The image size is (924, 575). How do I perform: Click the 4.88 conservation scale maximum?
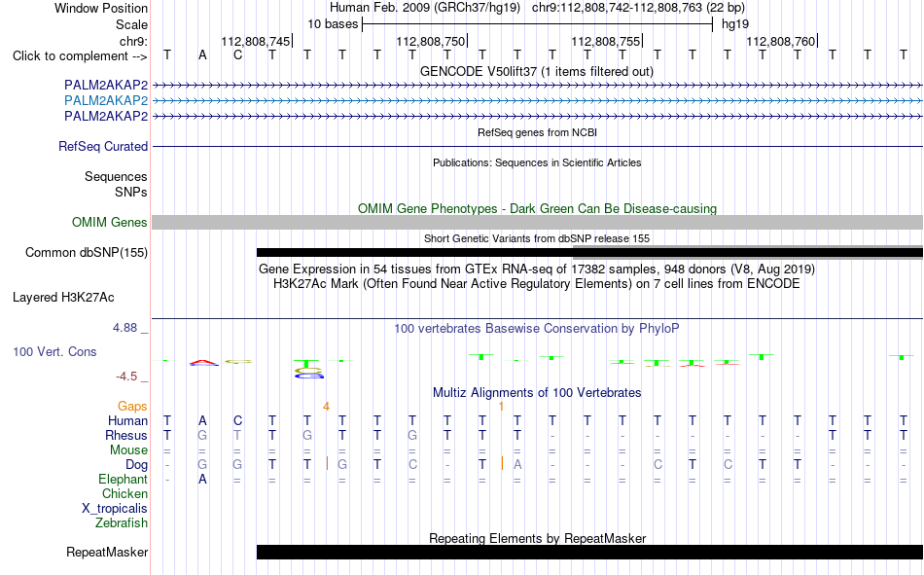(x=124, y=328)
